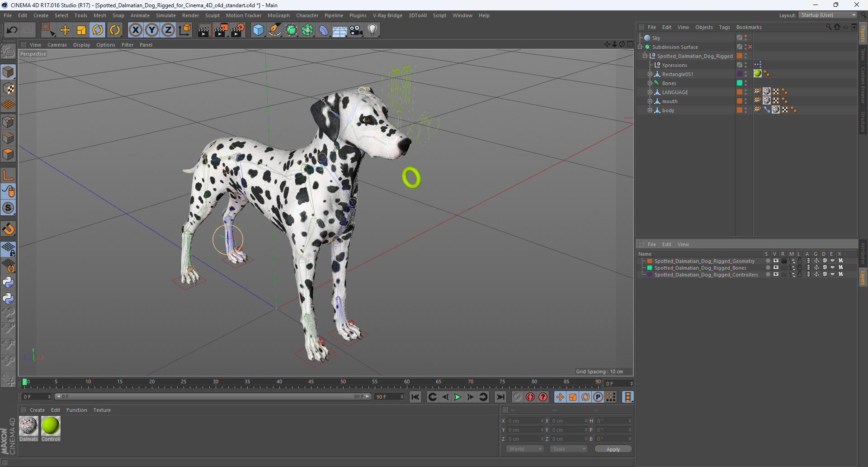The height and width of the screenshot is (467, 868).
Task: Click the Apply button
Action: pyautogui.click(x=613, y=449)
